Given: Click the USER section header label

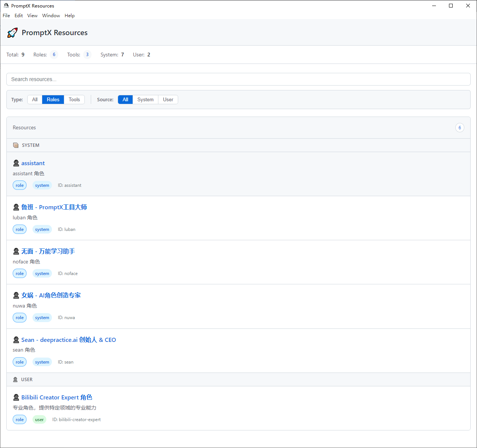Looking at the screenshot, I should [27, 380].
